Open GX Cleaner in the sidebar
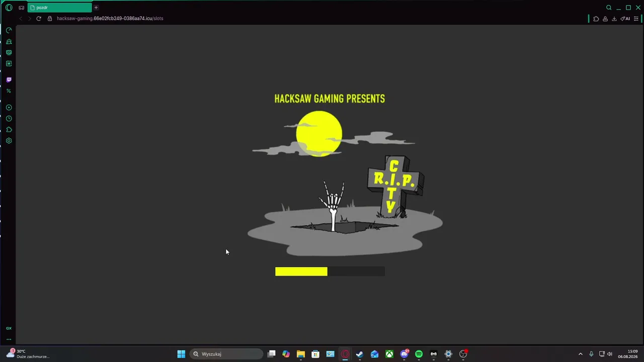 9,42
